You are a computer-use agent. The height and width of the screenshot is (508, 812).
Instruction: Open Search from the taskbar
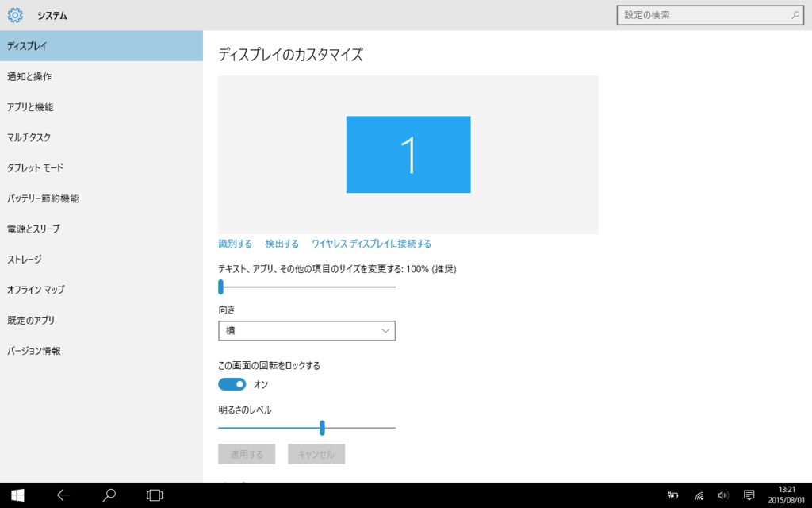[109, 493]
